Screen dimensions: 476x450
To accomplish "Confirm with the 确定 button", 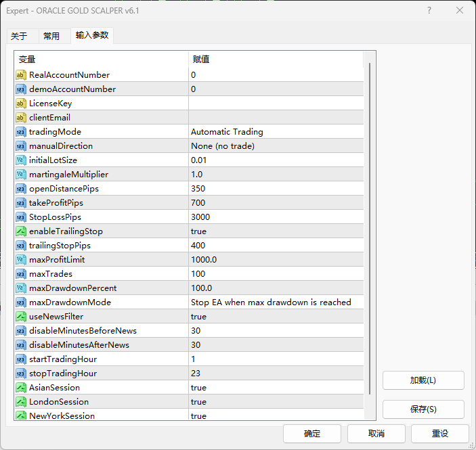I will click(x=312, y=434).
